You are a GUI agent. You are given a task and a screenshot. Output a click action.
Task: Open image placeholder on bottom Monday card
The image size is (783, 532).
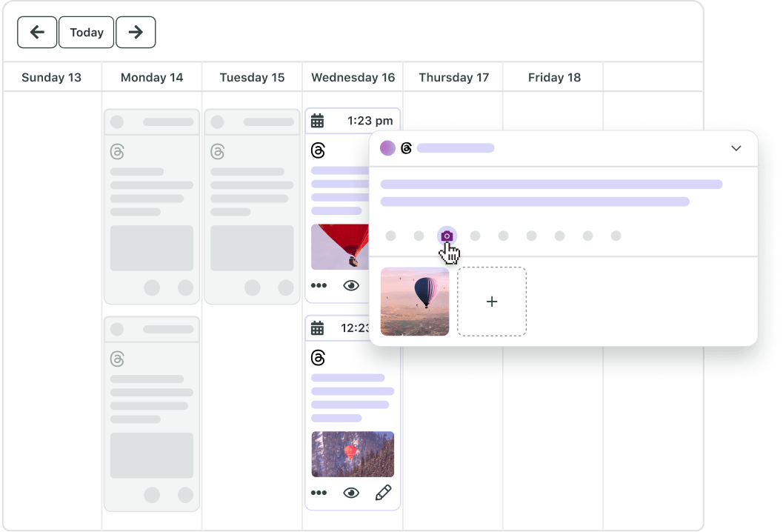click(x=152, y=456)
